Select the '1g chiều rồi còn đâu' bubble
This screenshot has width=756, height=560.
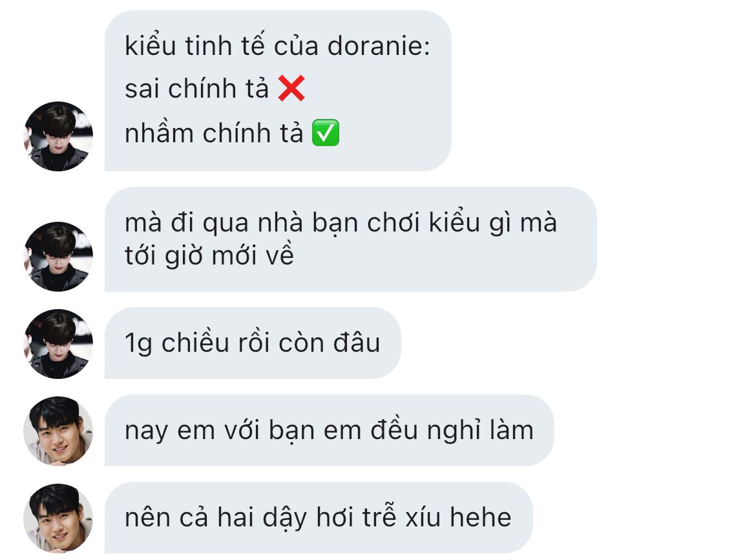tap(253, 343)
